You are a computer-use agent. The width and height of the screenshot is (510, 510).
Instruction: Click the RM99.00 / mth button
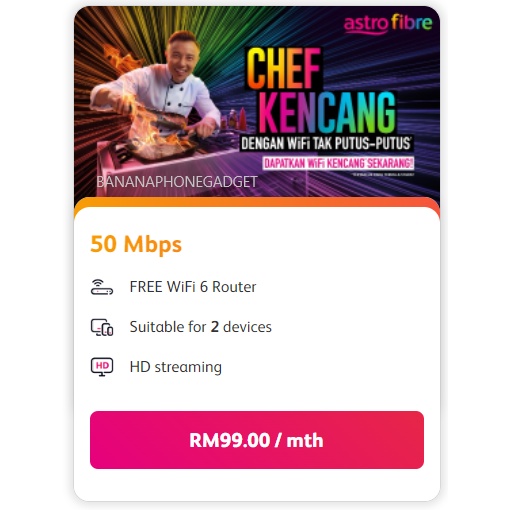pyautogui.click(x=257, y=440)
